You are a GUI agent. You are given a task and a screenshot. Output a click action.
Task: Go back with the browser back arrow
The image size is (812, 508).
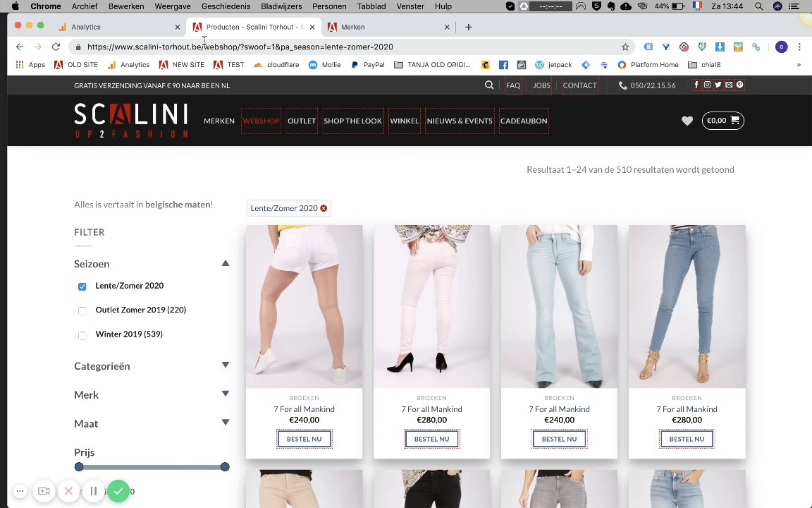point(20,47)
